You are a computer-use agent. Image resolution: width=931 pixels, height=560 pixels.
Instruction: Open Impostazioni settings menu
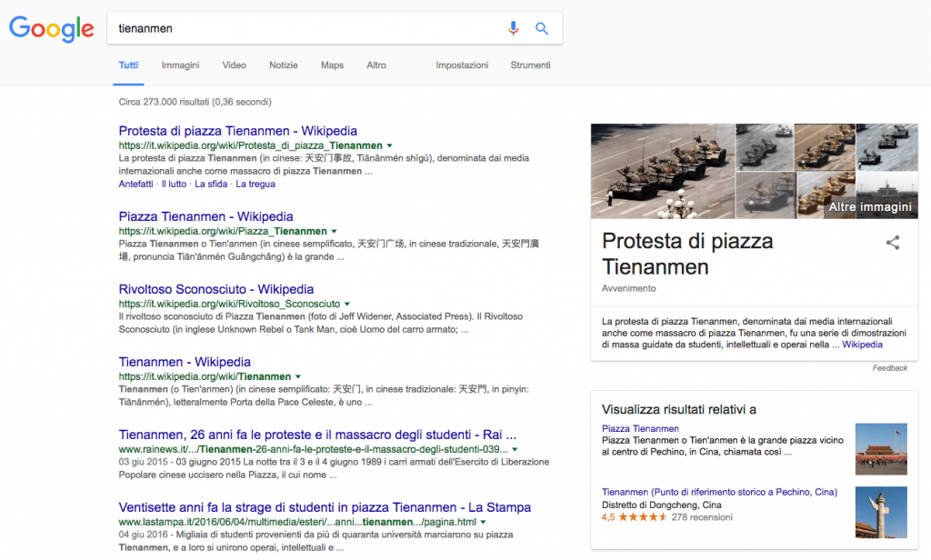click(x=462, y=65)
